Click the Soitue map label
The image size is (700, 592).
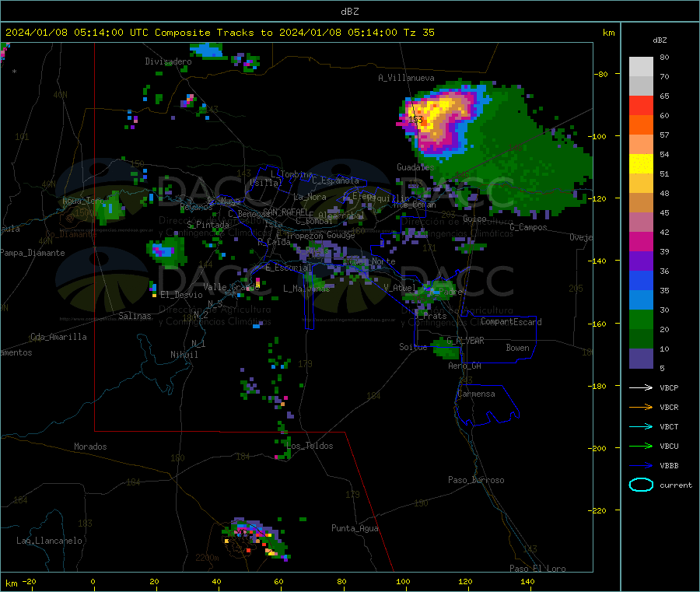[x=413, y=347]
